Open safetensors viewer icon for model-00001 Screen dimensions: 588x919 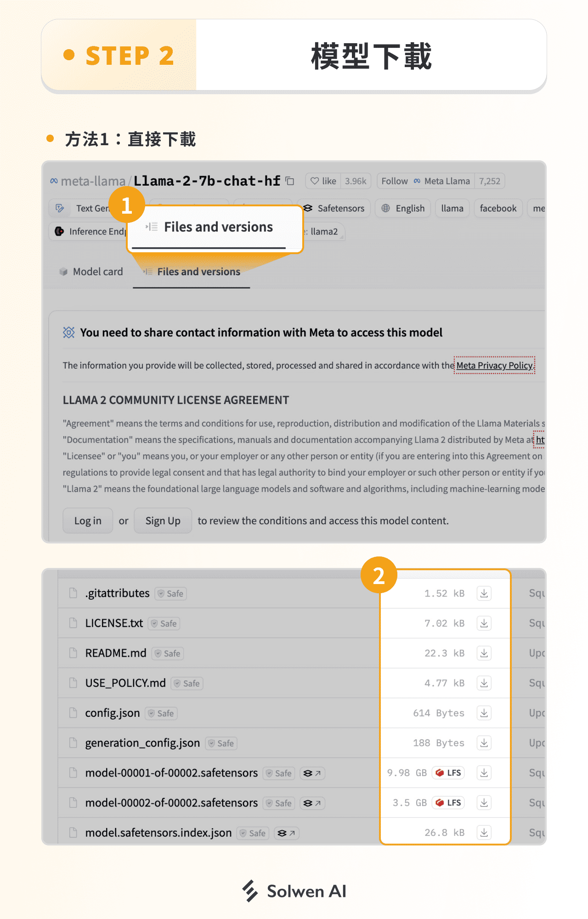coord(312,773)
